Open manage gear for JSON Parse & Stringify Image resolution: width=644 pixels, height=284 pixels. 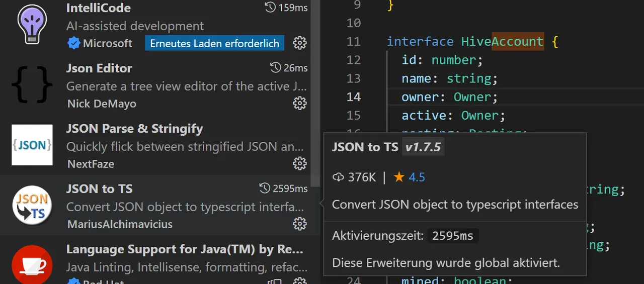[x=300, y=164]
